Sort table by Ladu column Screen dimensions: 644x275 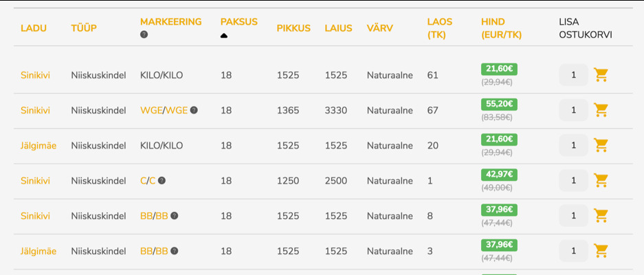click(34, 28)
